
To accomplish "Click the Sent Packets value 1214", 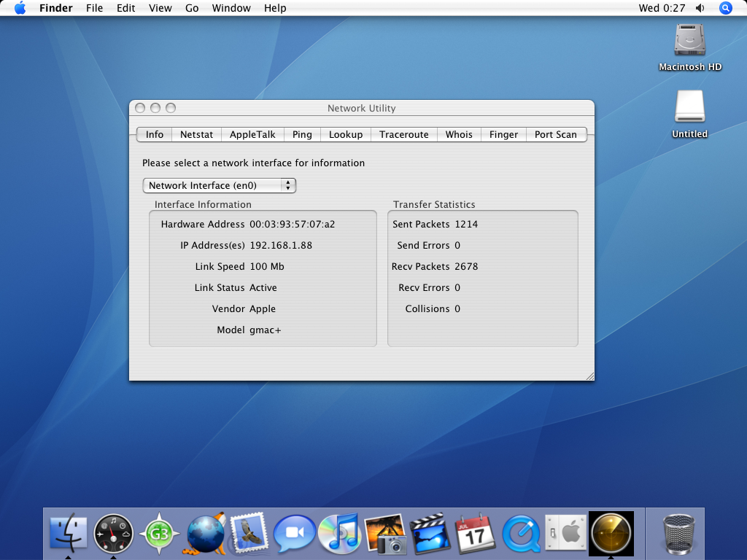I will tap(466, 225).
